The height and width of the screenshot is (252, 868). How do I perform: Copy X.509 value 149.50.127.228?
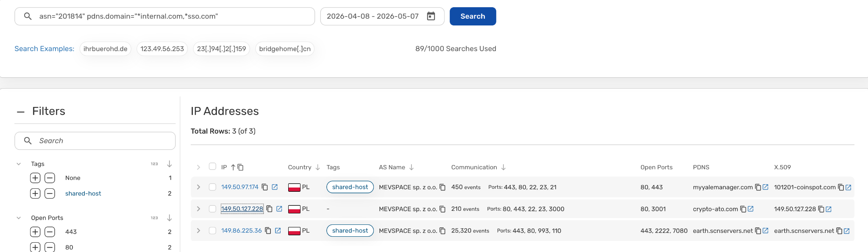pos(821,209)
